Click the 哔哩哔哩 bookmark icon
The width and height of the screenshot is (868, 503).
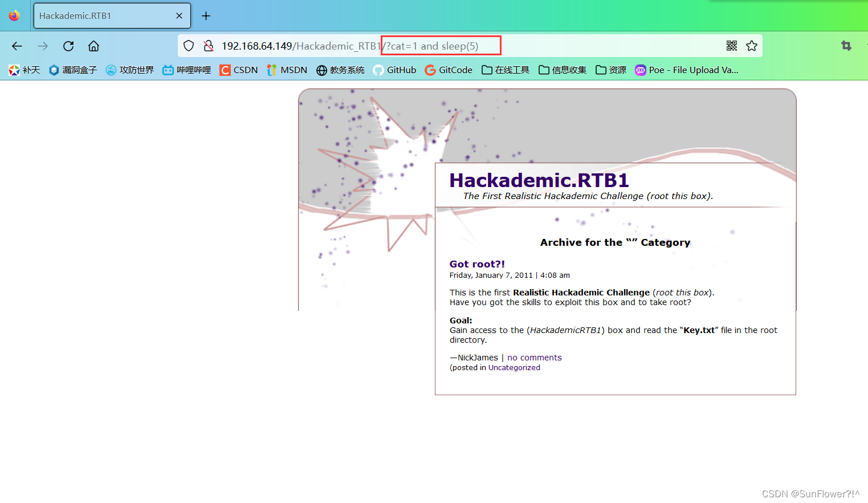167,70
